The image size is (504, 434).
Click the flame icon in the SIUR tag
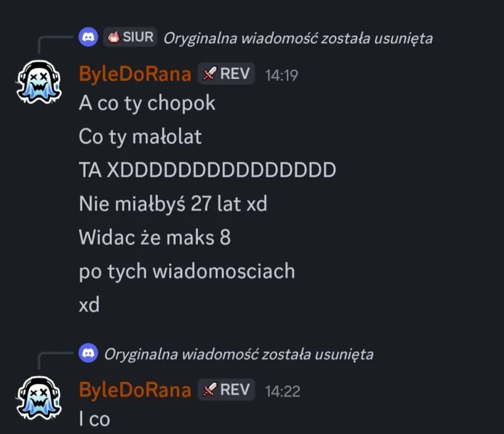114,37
